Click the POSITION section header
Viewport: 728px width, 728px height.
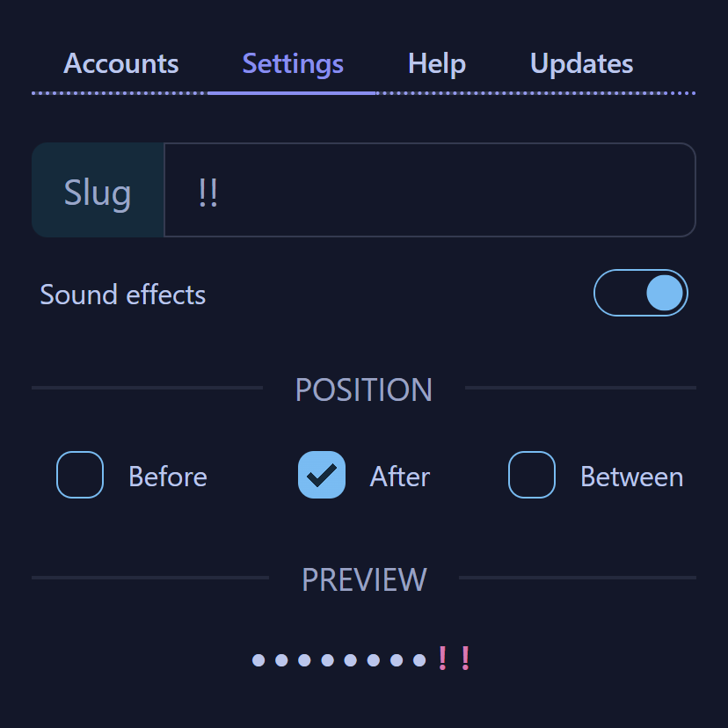[x=364, y=389]
